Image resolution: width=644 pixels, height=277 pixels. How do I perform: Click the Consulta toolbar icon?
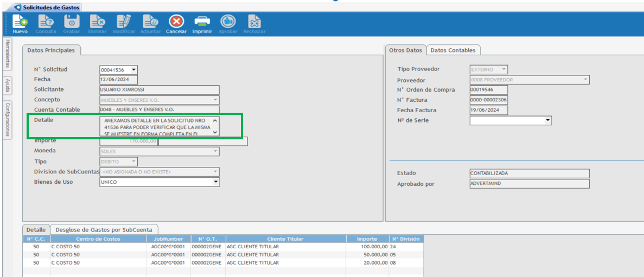(45, 21)
